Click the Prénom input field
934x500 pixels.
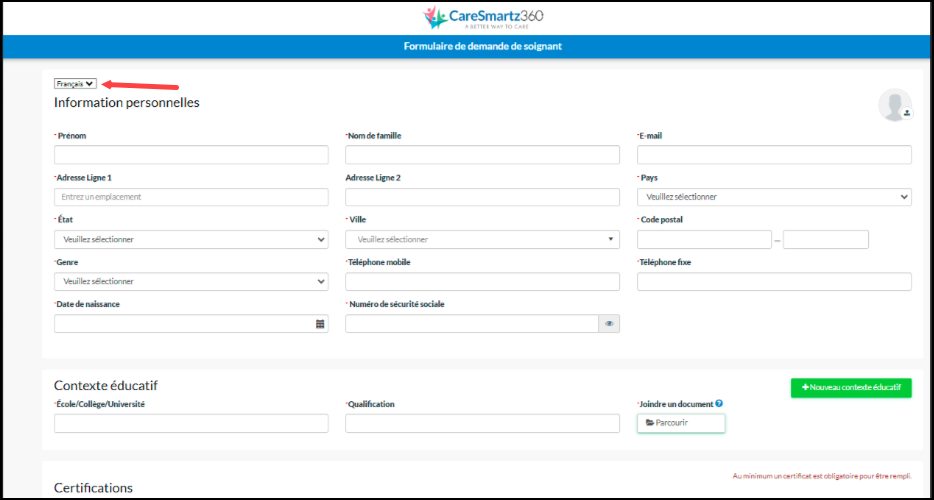pos(191,155)
